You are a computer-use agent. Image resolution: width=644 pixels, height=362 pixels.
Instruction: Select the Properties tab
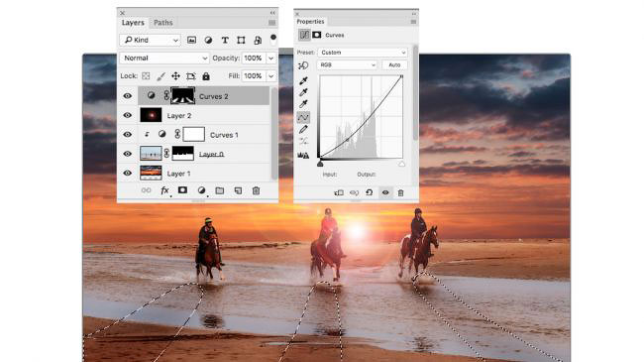310,22
